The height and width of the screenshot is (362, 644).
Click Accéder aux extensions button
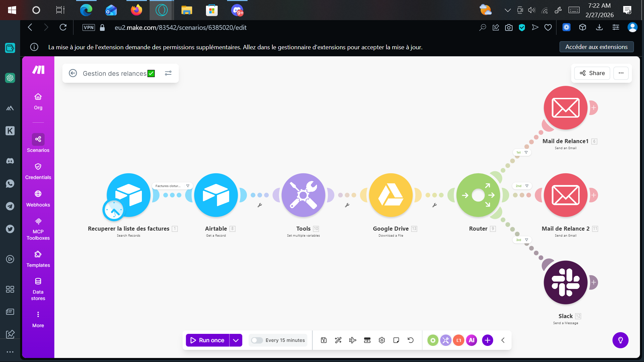596,47
